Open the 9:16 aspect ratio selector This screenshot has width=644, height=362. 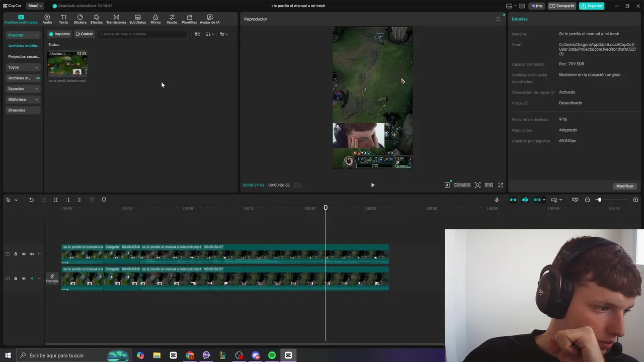489,185
